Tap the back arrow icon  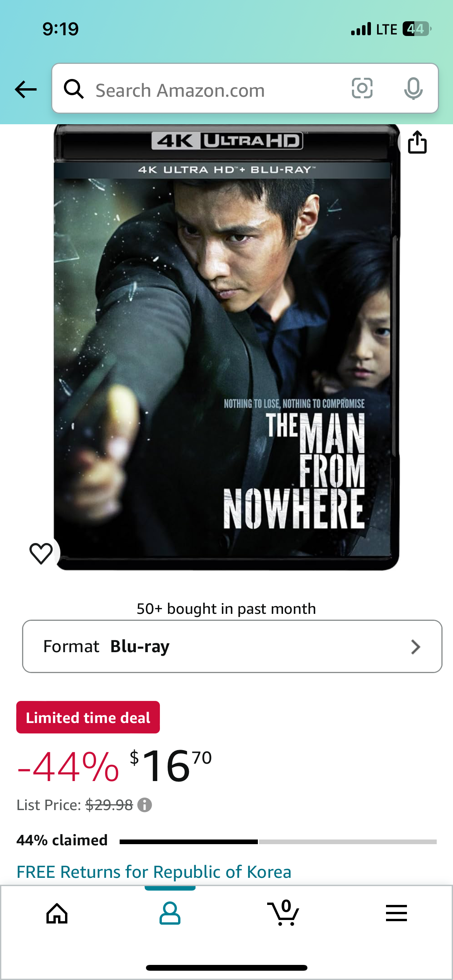26,89
